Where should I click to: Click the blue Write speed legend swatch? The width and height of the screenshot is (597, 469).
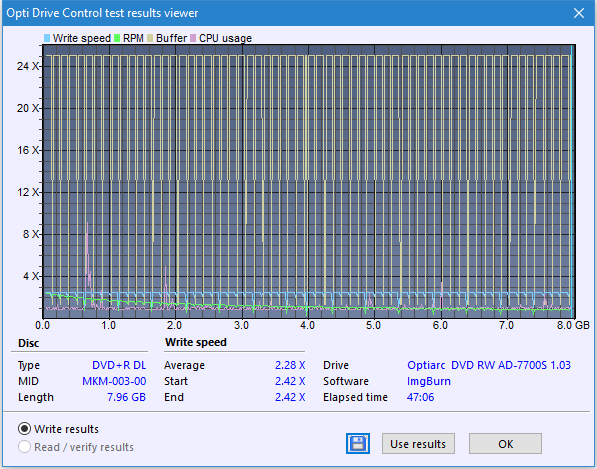47,38
